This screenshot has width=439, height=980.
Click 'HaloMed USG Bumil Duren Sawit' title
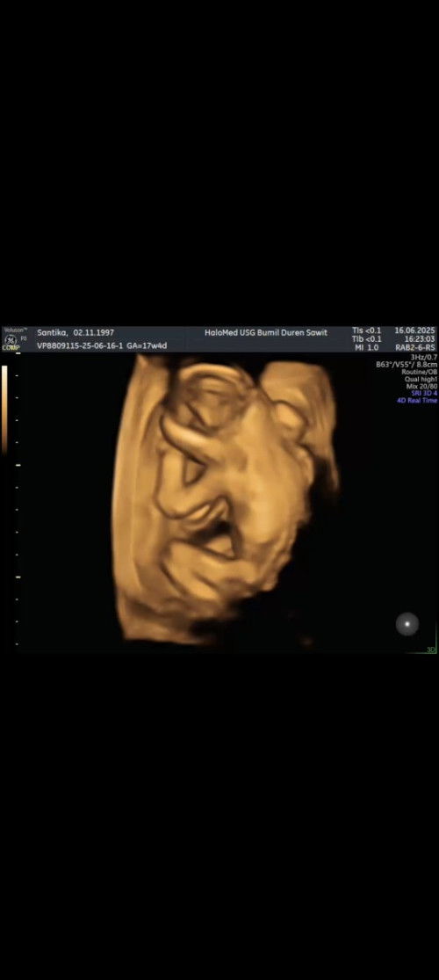pos(265,332)
